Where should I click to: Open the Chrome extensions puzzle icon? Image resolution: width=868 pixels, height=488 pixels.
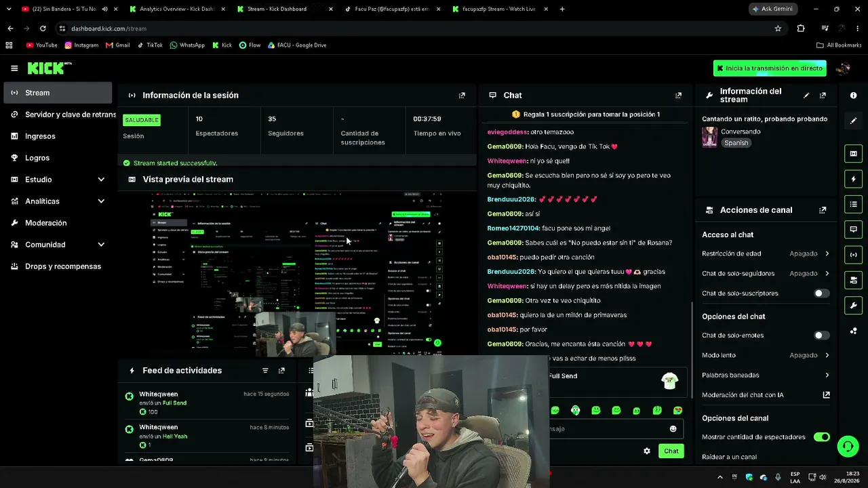coord(801,28)
